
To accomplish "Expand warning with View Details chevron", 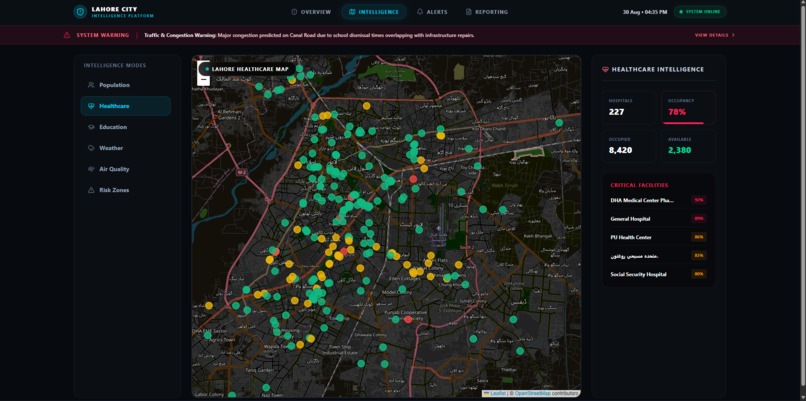I will (733, 35).
